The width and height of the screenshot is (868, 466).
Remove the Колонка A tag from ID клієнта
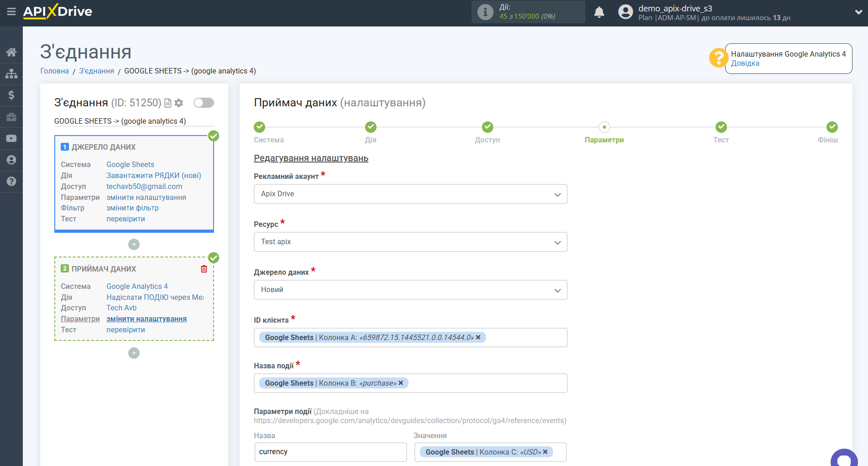[478, 337]
